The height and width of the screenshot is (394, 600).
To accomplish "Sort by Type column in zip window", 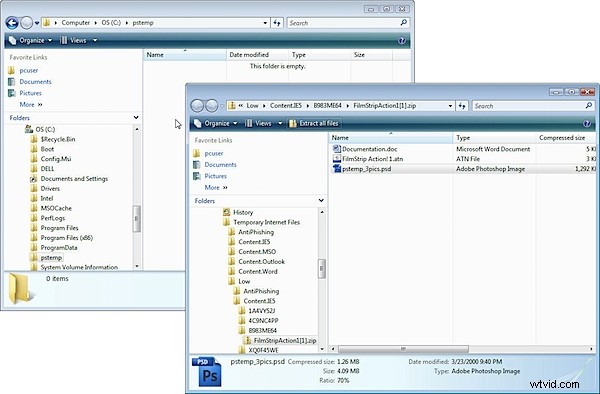I will tap(494, 138).
